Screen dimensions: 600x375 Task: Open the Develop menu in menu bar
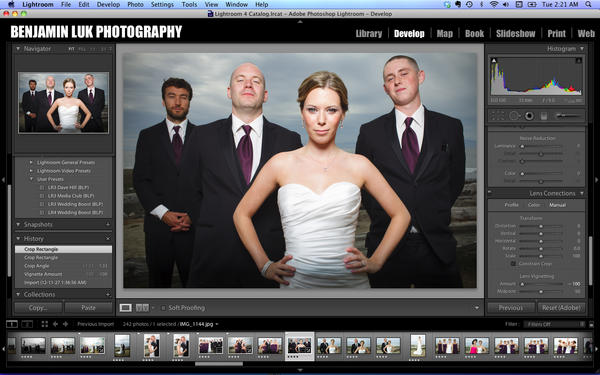108,5
